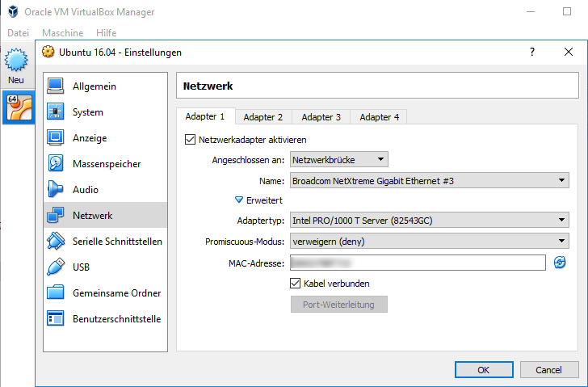Open the Gemeinsame Ordner folder icon
Viewport: 588px width, 387px height.
pos(56,292)
